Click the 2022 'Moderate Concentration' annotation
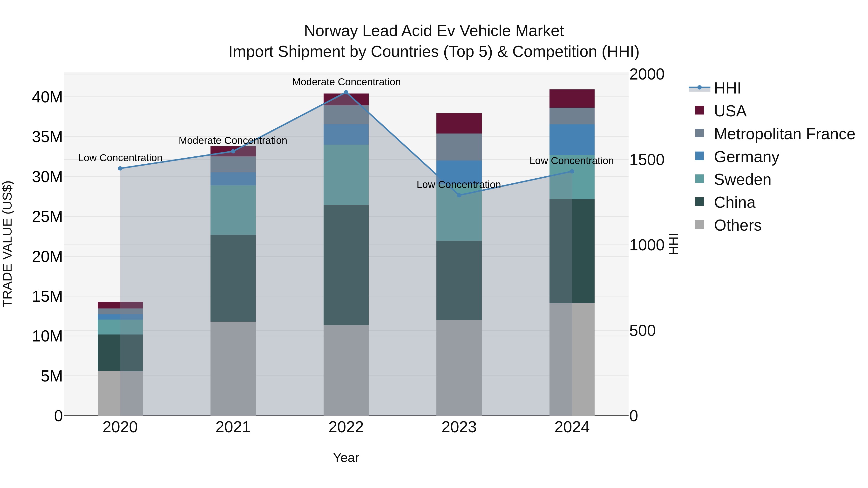The width and height of the screenshot is (868, 488). [x=346, y=82]
